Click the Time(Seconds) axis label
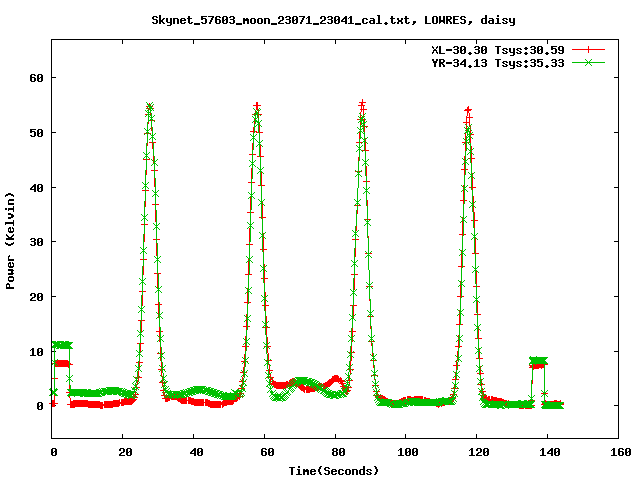The image size is (640, 480). coord(334,471)
